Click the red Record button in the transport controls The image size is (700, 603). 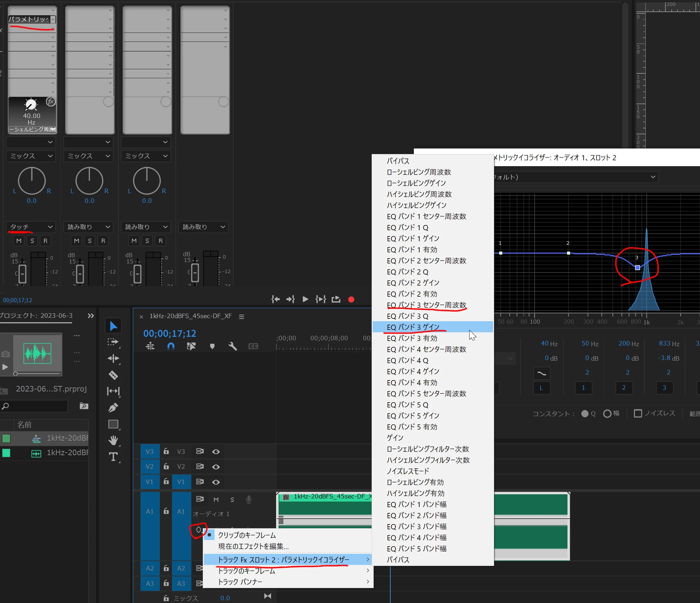(351, 299)
